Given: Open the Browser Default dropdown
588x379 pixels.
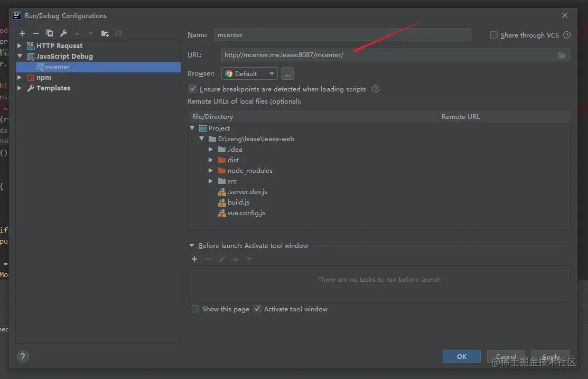Looking at the screenshot, I should (x=249, y=74).
